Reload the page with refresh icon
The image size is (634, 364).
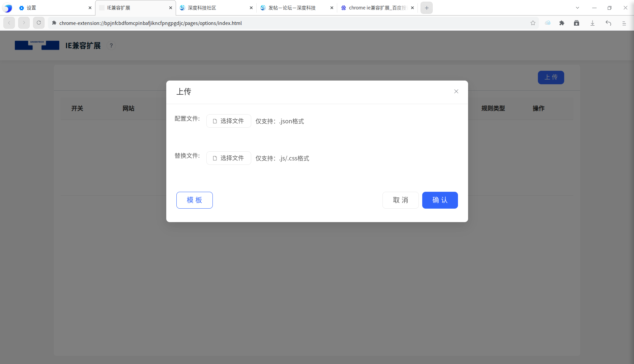click(x=39, y=23)
